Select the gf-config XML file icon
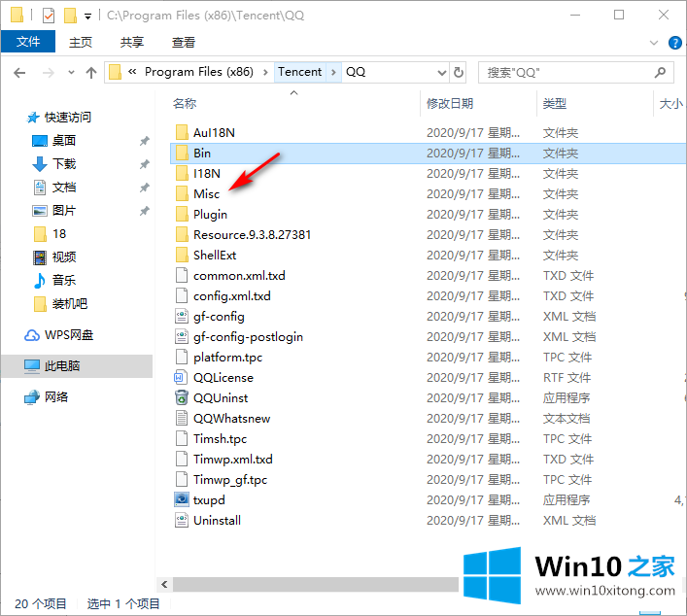The height and width of the screenshot is (616, 687). (x=182, y=317)
